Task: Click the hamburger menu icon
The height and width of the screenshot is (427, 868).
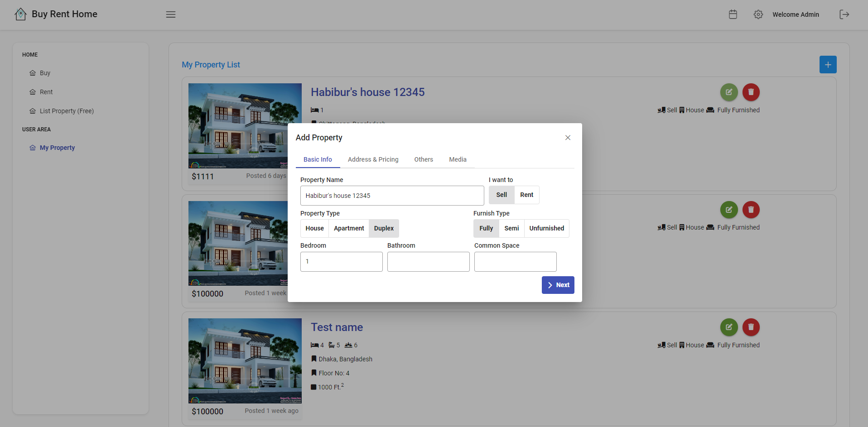Action: click(170, 14)
